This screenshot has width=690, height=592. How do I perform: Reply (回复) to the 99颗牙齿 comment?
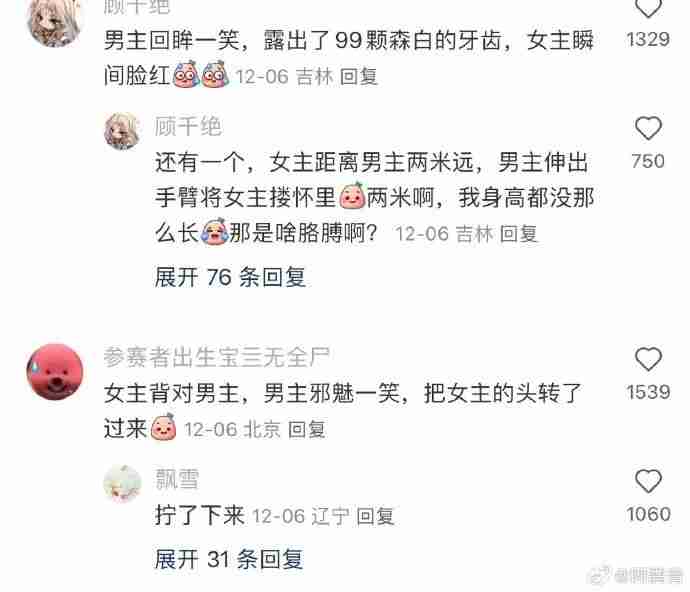tap(359, 77)
